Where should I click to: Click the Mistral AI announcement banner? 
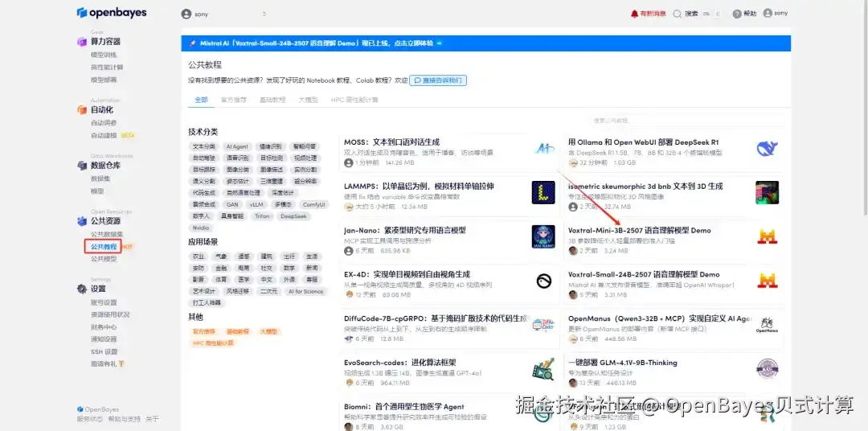[485, 43]
